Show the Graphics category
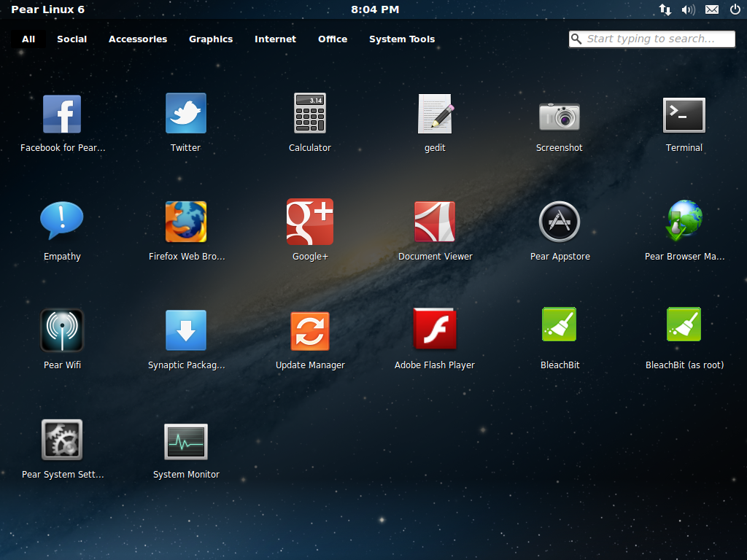 pyautogui.click(x=211, y=39)
